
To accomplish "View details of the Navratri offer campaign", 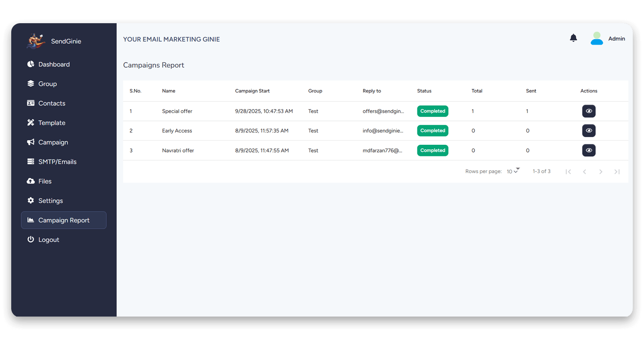I will (589, 150).
